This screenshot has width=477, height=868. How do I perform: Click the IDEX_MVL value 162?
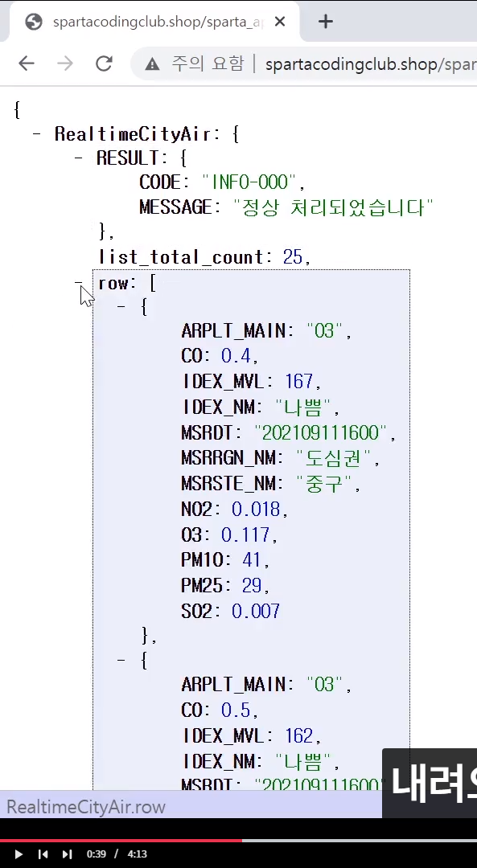point(299,735)
